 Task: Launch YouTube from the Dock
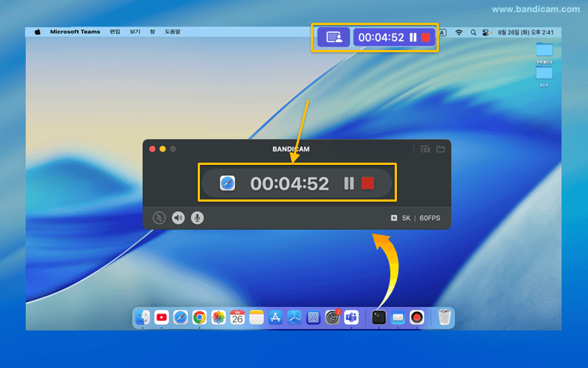click(161, 317)
